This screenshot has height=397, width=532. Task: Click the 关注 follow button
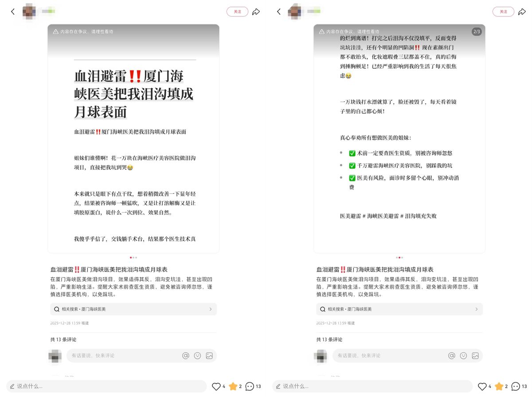pyautogui.click(x=237, y=12)
